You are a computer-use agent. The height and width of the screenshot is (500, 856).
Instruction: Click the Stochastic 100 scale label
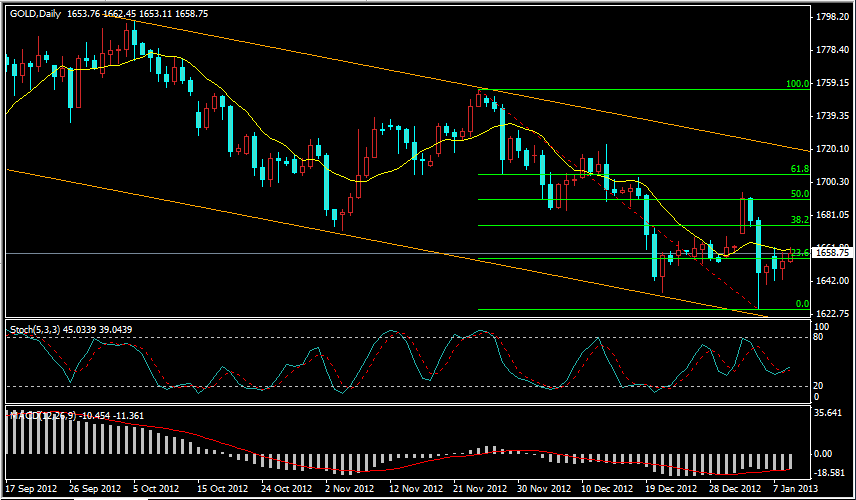[821, 326]
